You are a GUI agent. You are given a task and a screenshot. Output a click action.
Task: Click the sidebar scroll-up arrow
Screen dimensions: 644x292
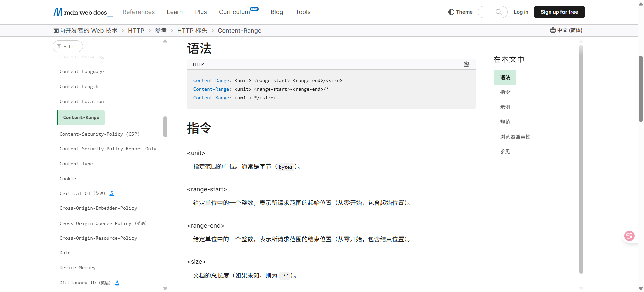pos(165,41)
